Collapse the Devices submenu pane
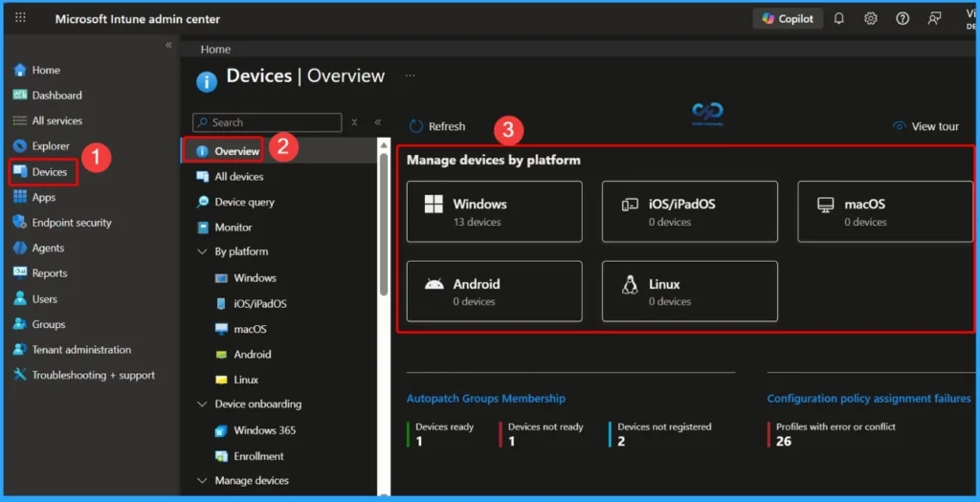The image size is (980, 502). [x=377, y=122]
